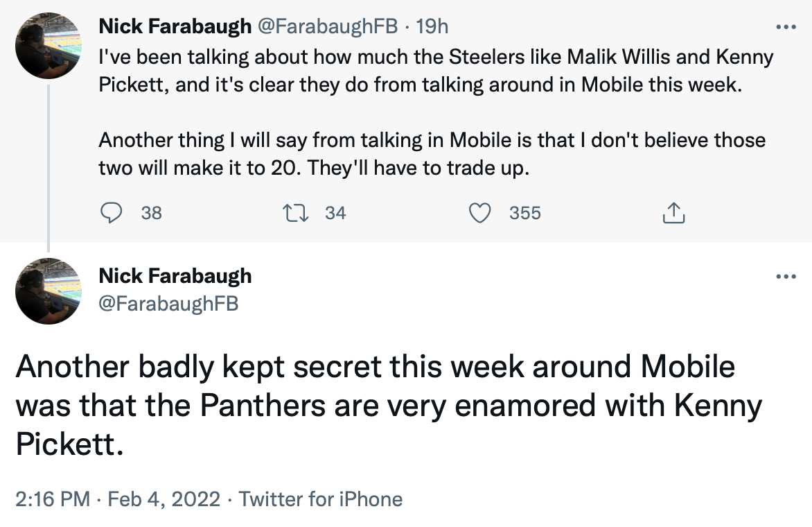Image resolution: width=812 pixels, height=527 pixels.
Task: Click the 355 likes count
Action: pos(524,213)
